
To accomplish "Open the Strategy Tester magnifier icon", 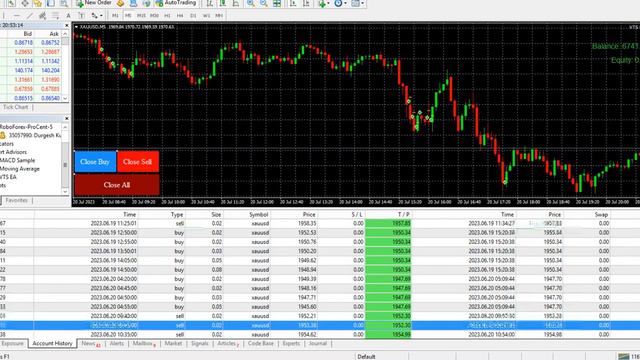I will (64, 3).
